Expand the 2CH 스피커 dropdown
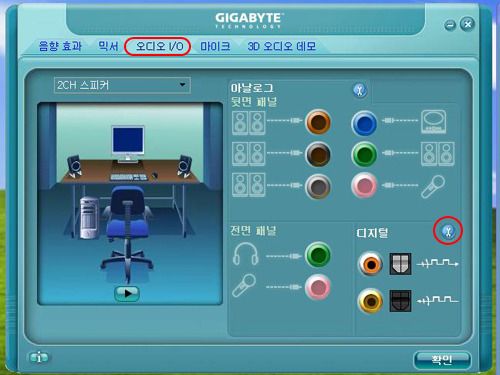The width and height of the screenshot is (500, 375). pos(122,85)
